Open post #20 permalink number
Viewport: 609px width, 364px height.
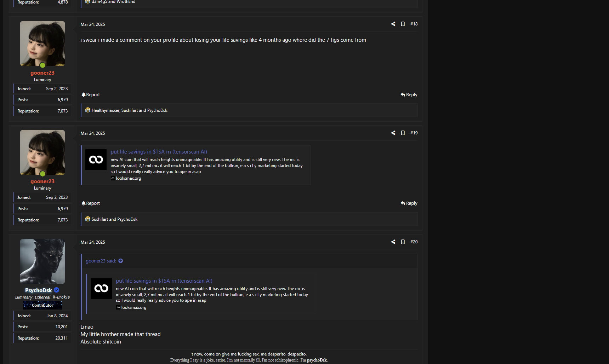[414, 242]
